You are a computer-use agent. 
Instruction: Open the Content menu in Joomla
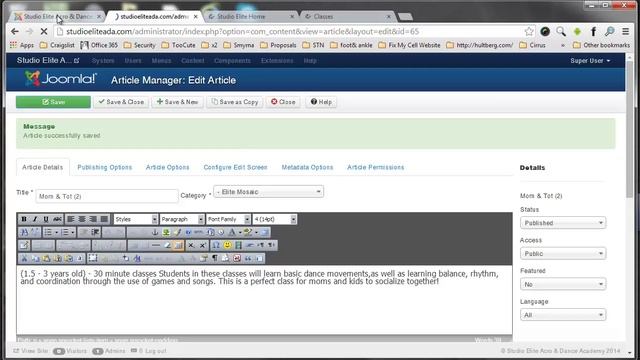[x=193, y=60]
